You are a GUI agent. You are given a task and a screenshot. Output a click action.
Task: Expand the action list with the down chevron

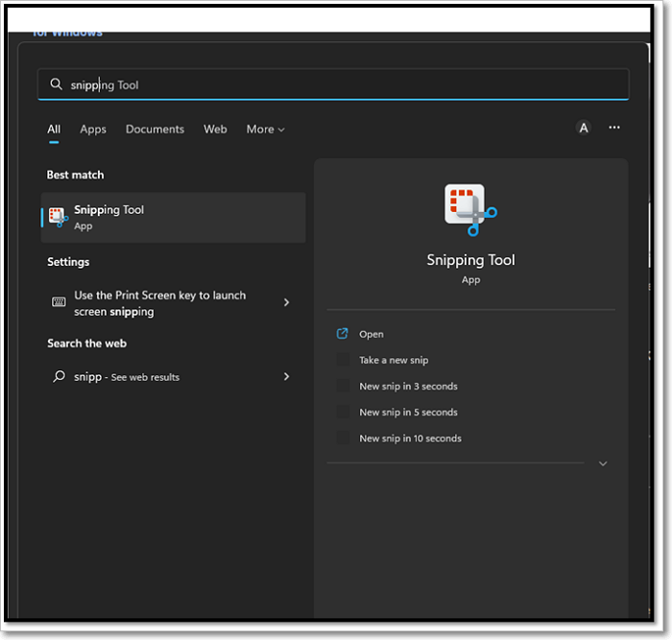(603, 463)
